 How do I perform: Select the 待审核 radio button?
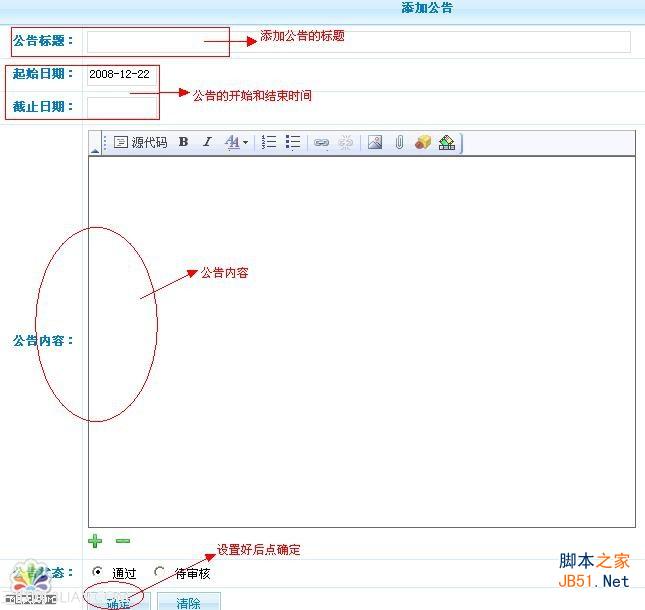pyautogui.click(x=160, y=571)
